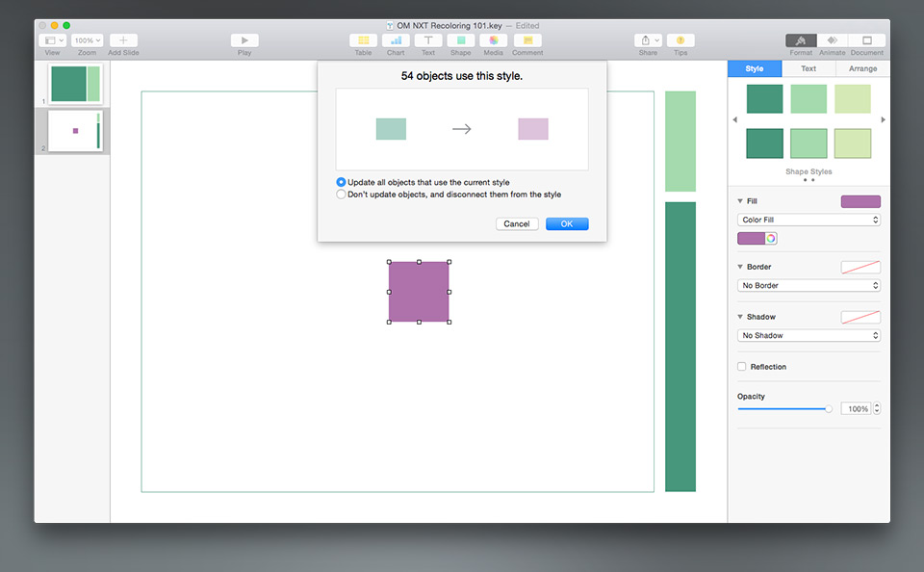
Task: Click the Media toolbar icon
Action: [x=493, y=40]
